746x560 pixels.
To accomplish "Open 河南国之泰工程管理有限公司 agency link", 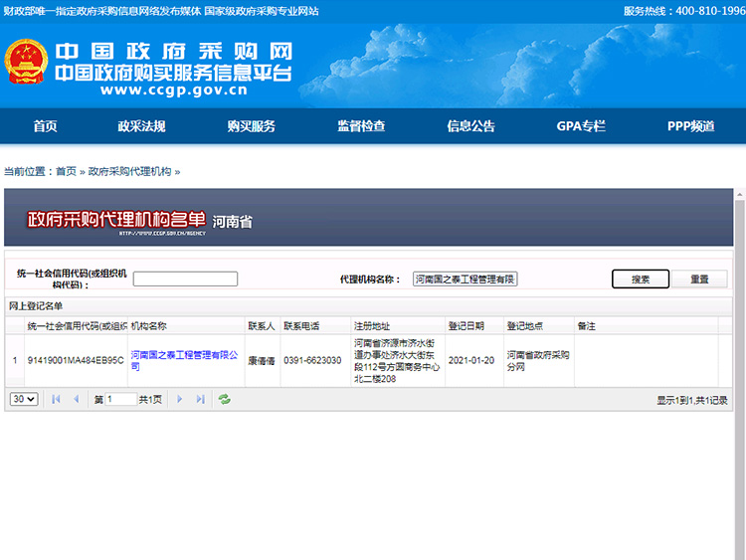I will click(x=185, y=354).
